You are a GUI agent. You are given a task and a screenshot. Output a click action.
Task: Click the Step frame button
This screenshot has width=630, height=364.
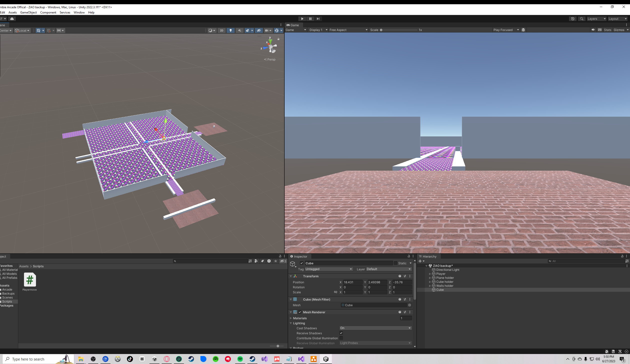pyautogui.click(x=318, y=19)
